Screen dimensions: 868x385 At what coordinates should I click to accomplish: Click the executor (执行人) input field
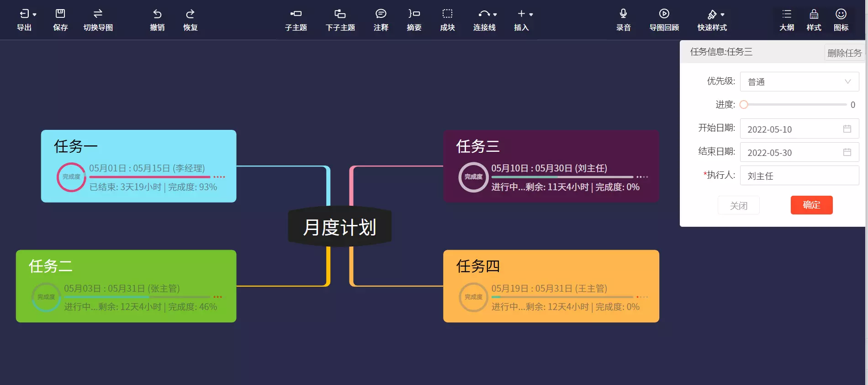[799, 176]
